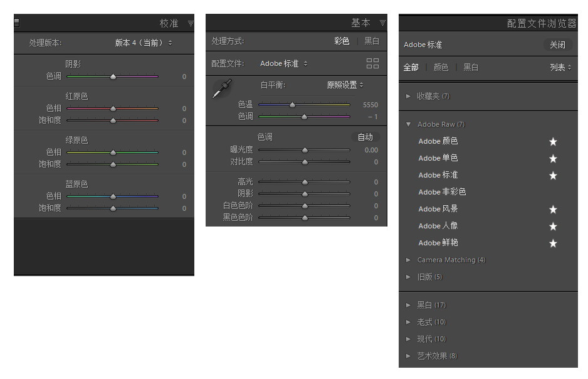Click the 对比度 slider handle
The width and height of the screenshot is (588, 379).
[x=305, y=162]
